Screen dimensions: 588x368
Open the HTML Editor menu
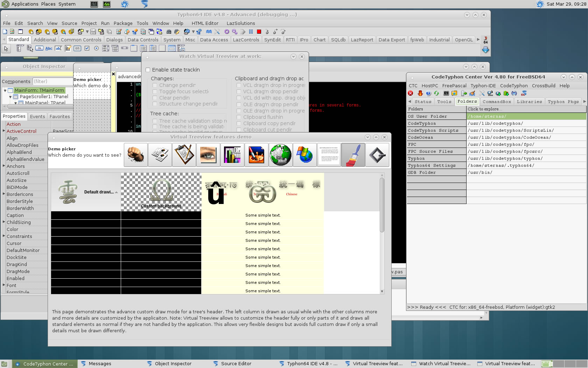(x=205, y=23)
